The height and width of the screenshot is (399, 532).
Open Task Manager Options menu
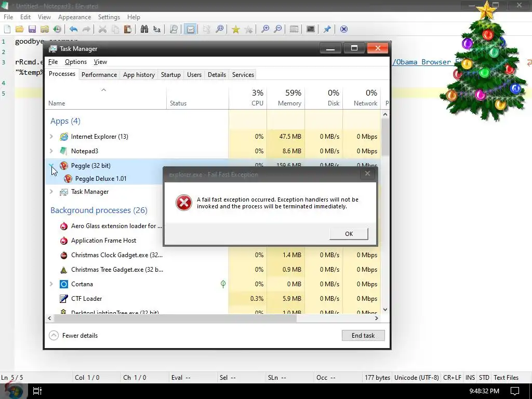point(76,62)
